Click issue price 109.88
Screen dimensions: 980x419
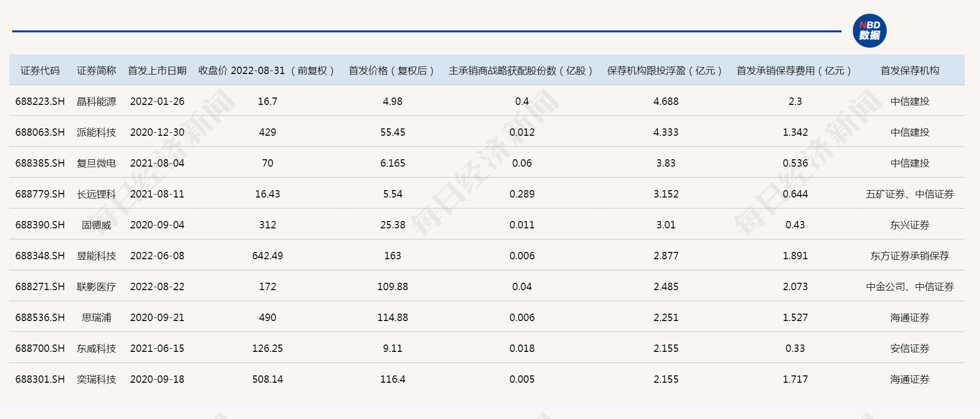point(393,287)
